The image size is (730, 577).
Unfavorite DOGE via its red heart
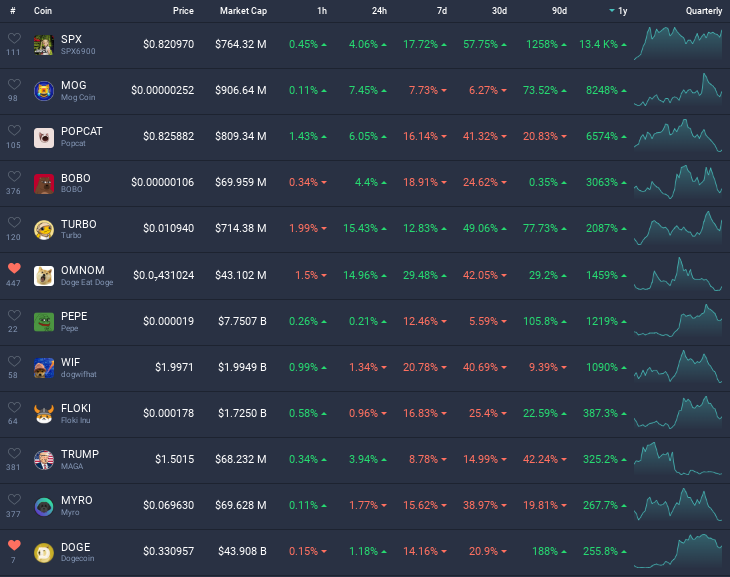[14, 545]
